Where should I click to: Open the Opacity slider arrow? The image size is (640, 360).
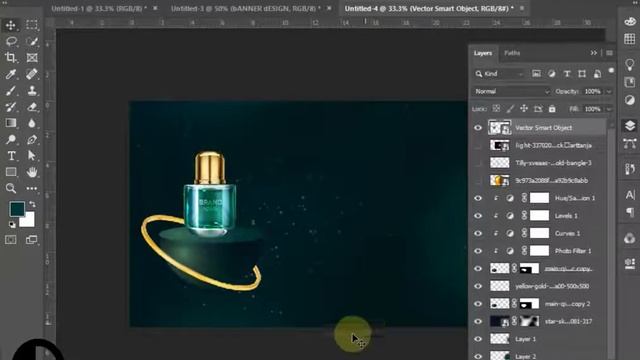609,91
